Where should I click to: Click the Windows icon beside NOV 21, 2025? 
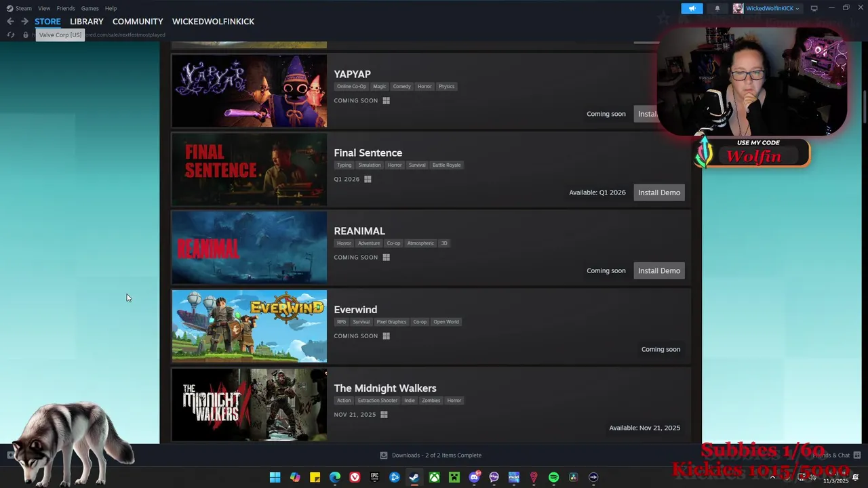(384, 415)
